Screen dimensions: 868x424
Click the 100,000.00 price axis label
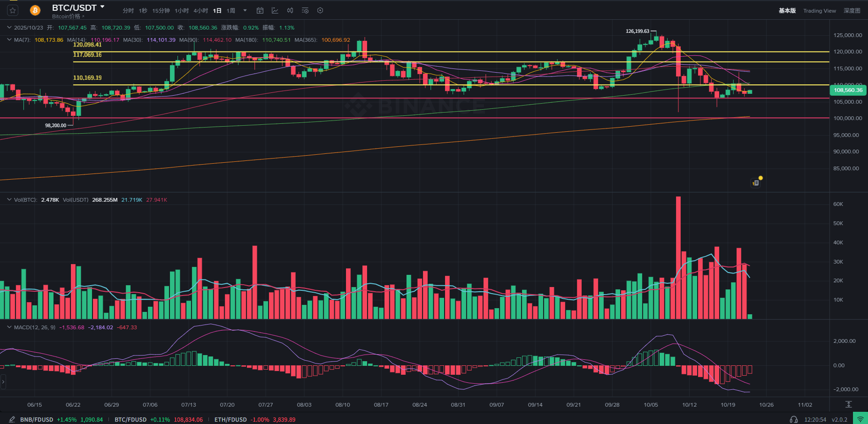point(847,118)
